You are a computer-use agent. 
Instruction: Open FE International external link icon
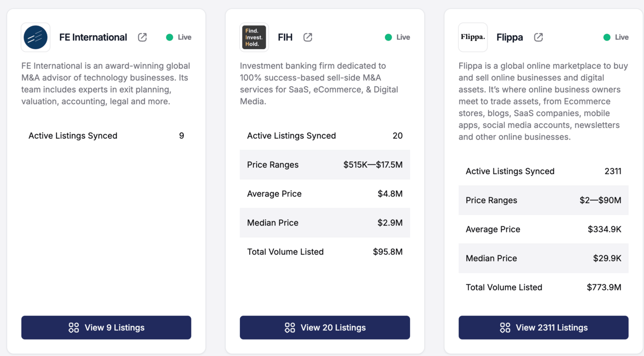[x=143, y=37]
